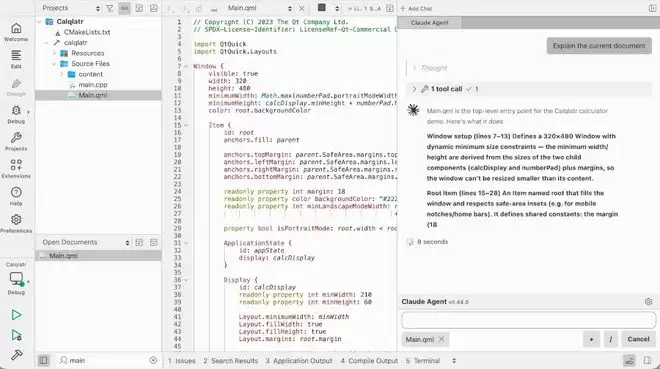Open Preferences from the sidebar
The width and height of the screenshot is (660, 369).
(16, 223)
